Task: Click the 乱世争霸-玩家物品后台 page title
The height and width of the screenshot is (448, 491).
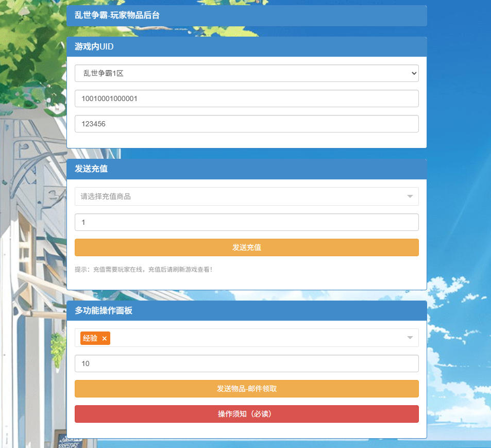Action: pos(246,15)
